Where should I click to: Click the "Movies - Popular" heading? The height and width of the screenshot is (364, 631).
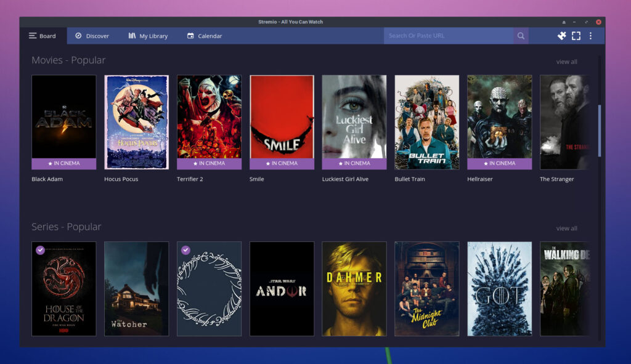(68, 60)
